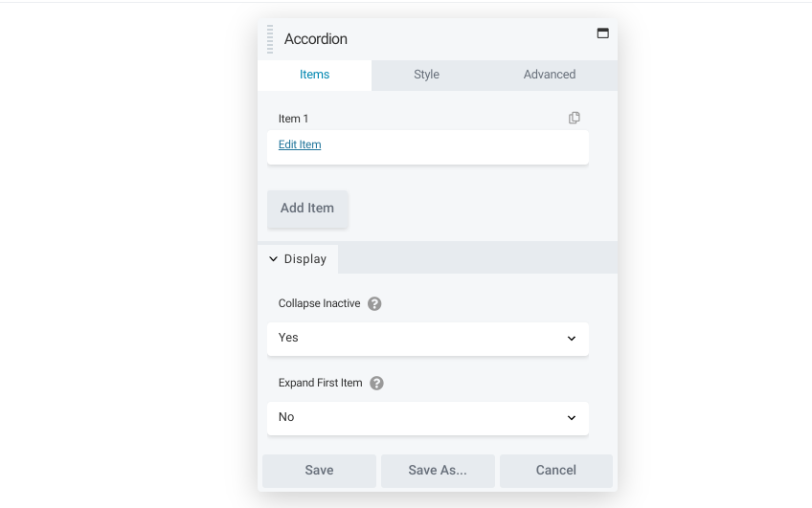Maximize the Accordion settings panel
Viewport: 812px width, 508px height.
pyautogui.click(x=603, y=33)
